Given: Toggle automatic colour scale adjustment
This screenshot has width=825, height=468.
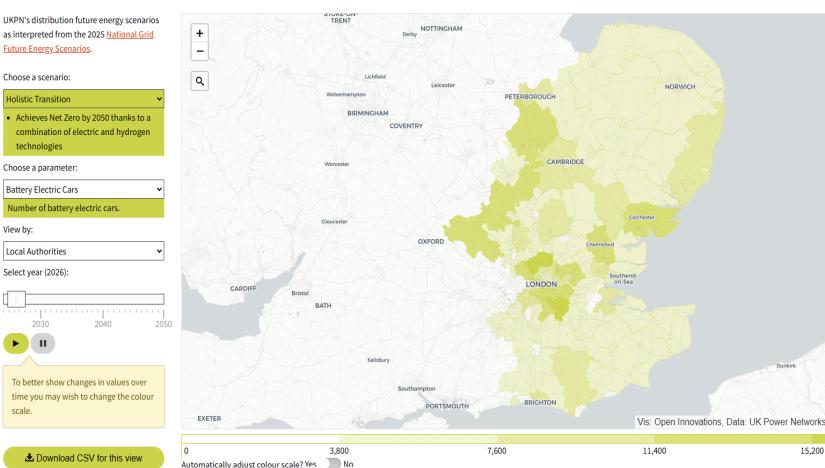Looking at the screenshot, I should tap(332, 463).
